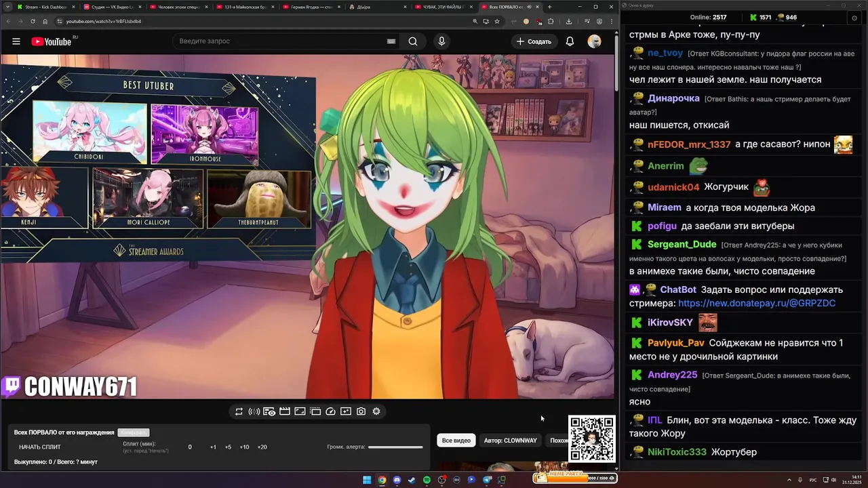
Task: Add '+1' minute to split
Action: tap(213, 447)
